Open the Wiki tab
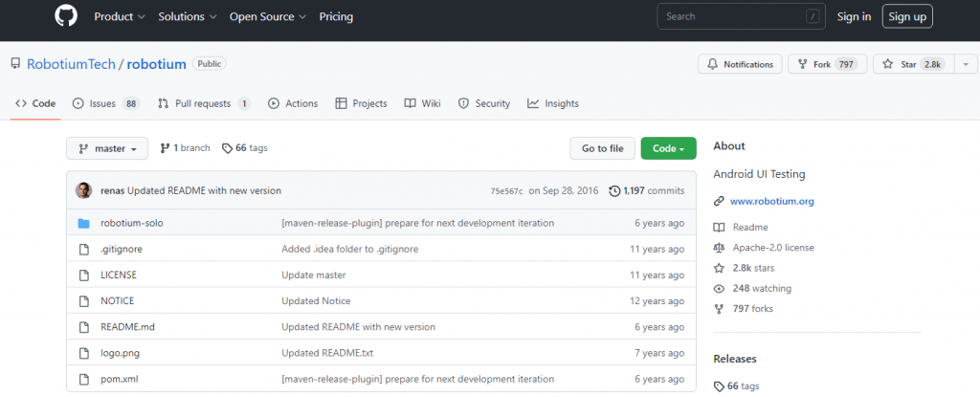 click(422, 103)
